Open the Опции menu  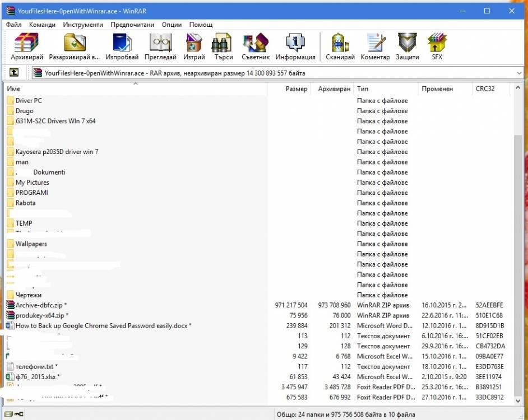click(x=172, y=25)
